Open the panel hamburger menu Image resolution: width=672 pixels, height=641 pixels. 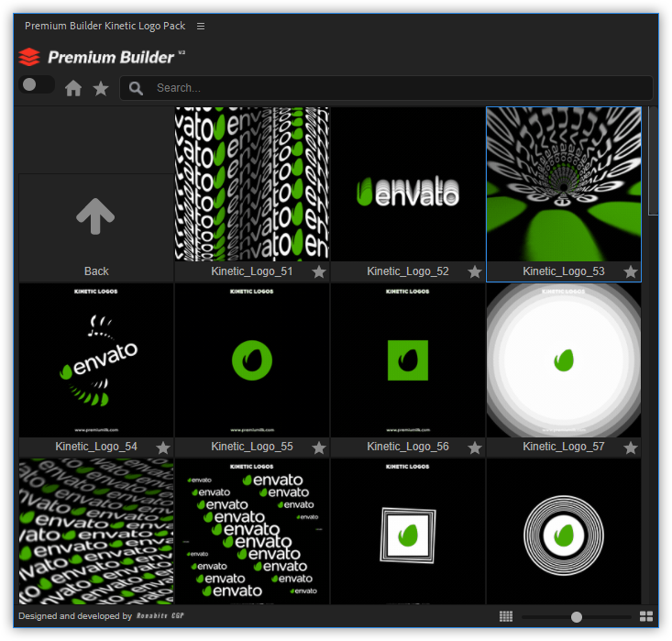(201, 27)
